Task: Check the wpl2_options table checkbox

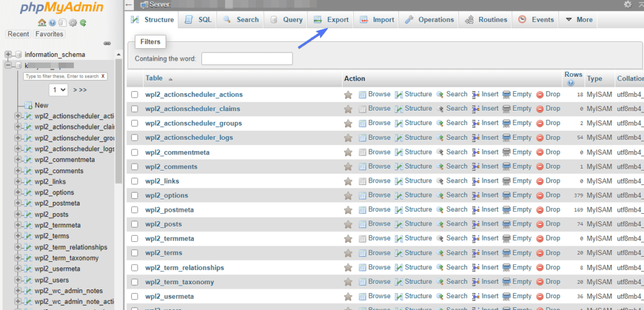Action: click(134, 196)
